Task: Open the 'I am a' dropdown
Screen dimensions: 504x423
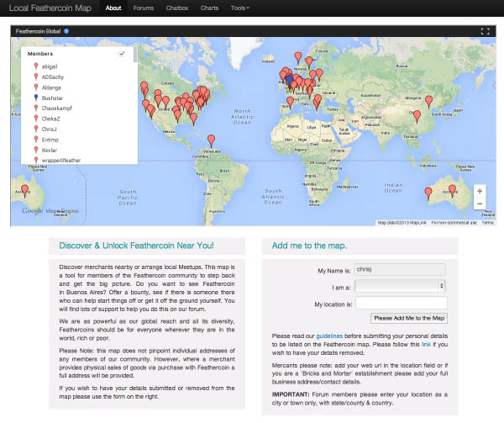Action: point(400,286)
